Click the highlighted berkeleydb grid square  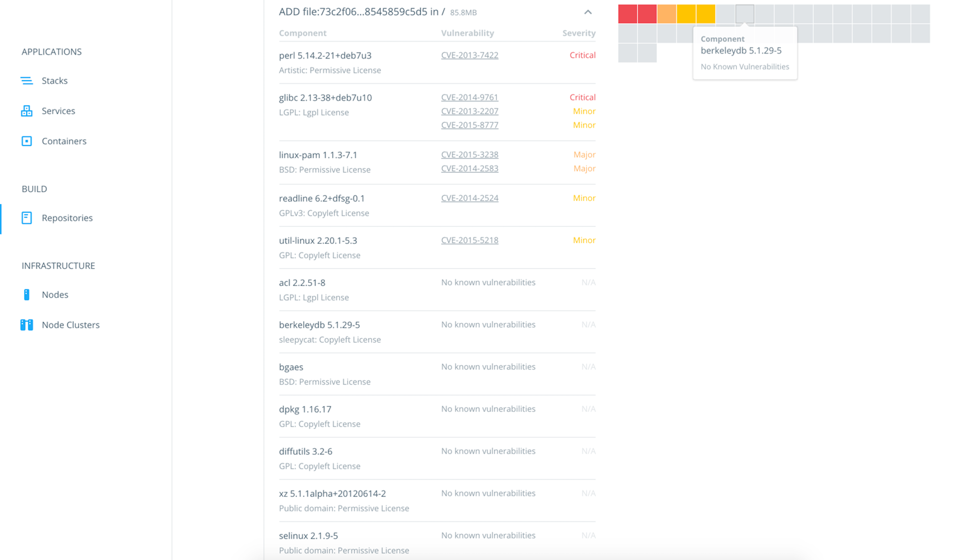pos(745,14)
